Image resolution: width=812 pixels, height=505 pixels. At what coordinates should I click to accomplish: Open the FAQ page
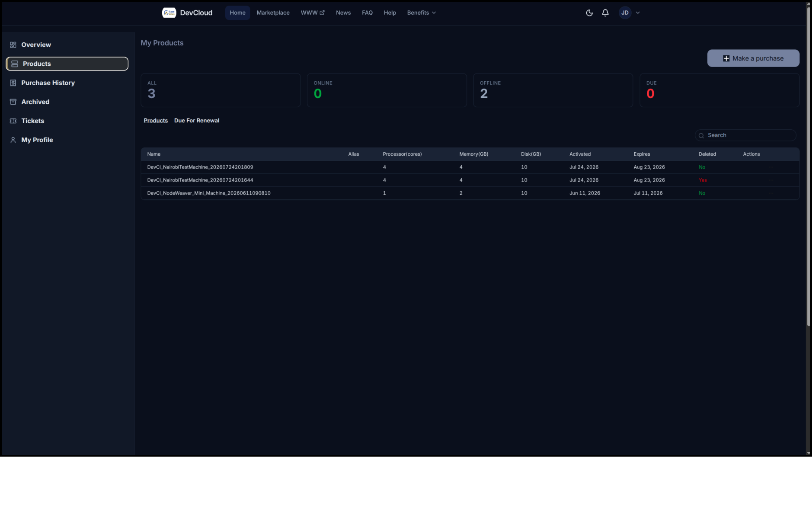pos(367,13)
